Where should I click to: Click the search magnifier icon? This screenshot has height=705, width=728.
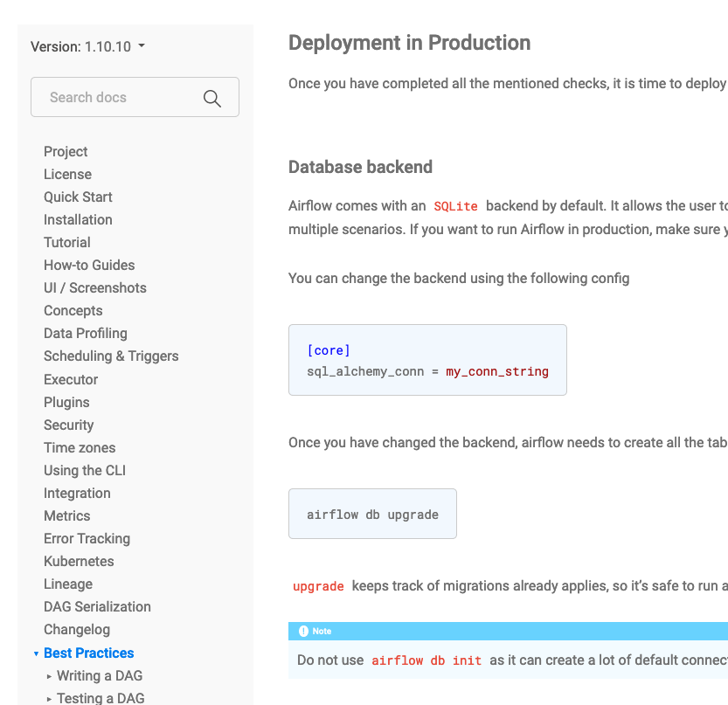[211, 98]
